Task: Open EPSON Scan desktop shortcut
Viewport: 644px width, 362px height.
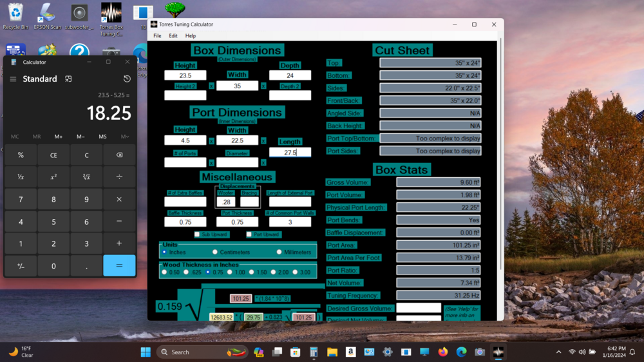Action: (47, 17)
